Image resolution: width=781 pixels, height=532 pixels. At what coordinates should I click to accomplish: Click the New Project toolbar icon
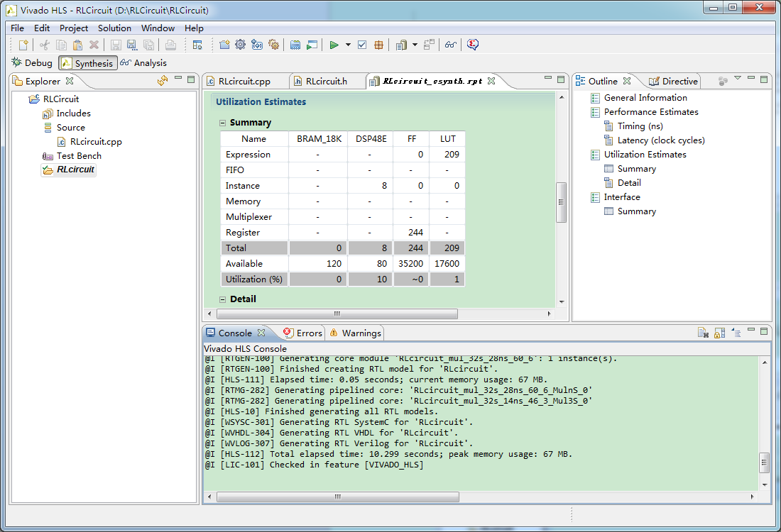pos(224,45)
